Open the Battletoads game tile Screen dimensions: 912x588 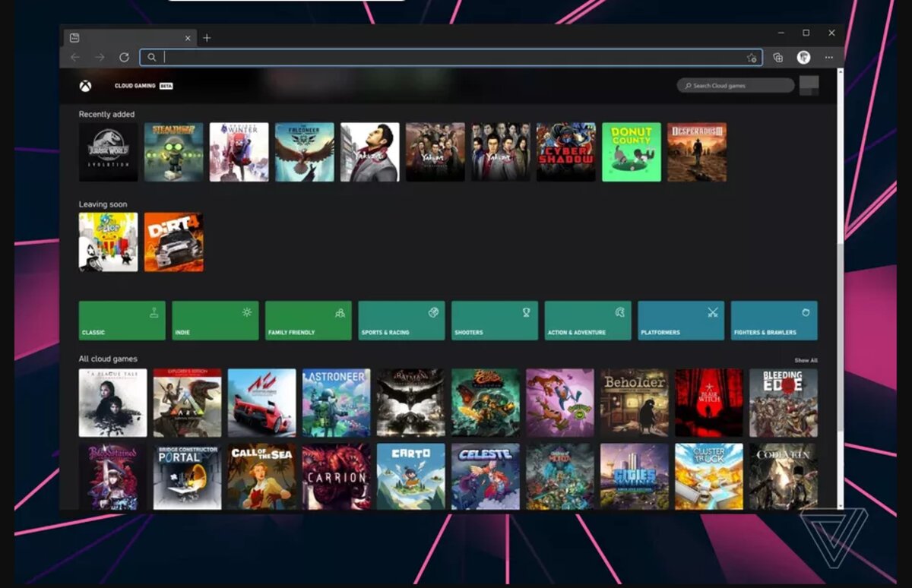[x=560, y=403]
